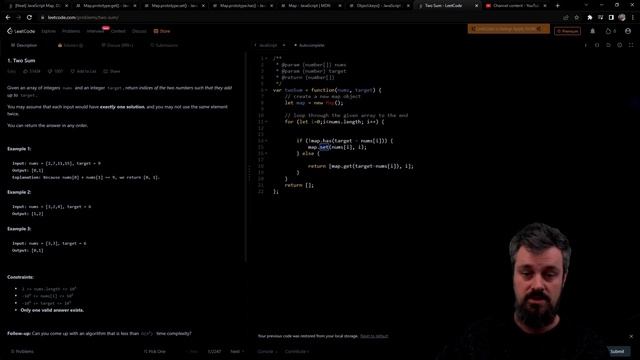Expand the Console panel

(x=267, y=351)
